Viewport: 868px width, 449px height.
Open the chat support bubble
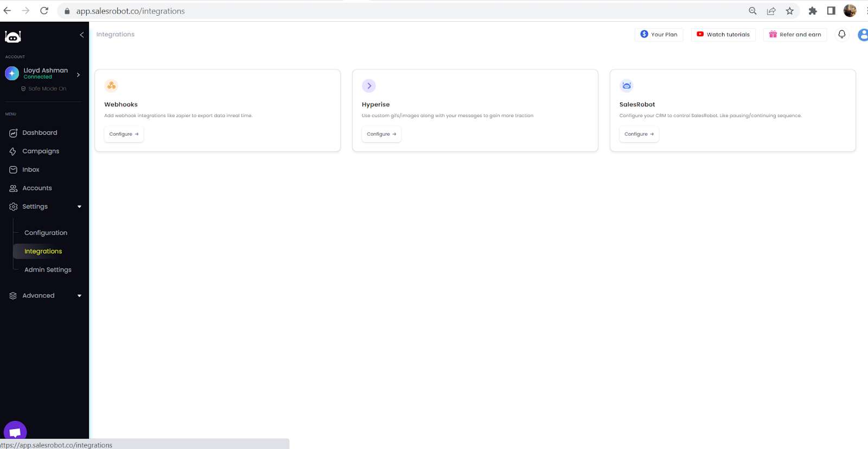(15, 432)
